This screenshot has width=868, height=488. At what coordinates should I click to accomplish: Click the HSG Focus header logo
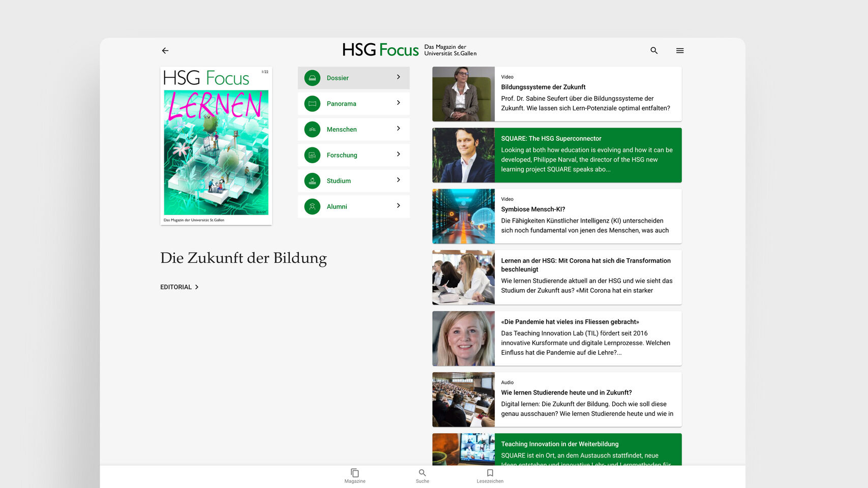click(380, 50)
